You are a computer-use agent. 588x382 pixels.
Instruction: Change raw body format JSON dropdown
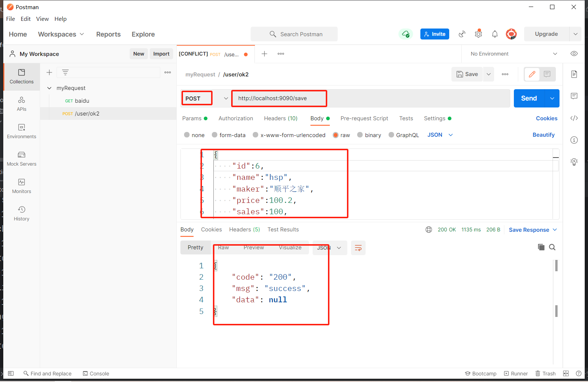tap(440, 135)
